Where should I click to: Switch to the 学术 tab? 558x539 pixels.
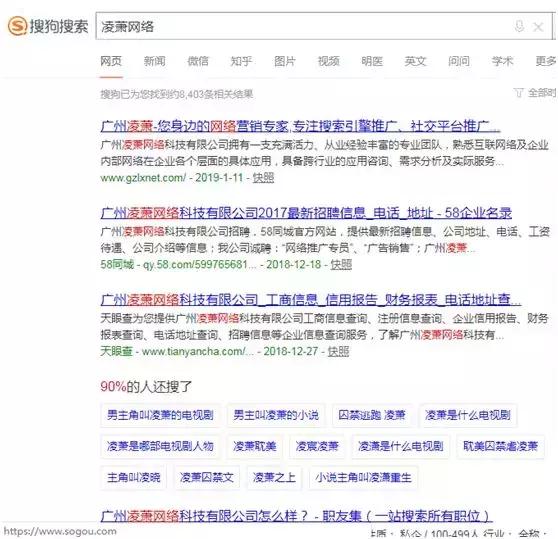502,61
